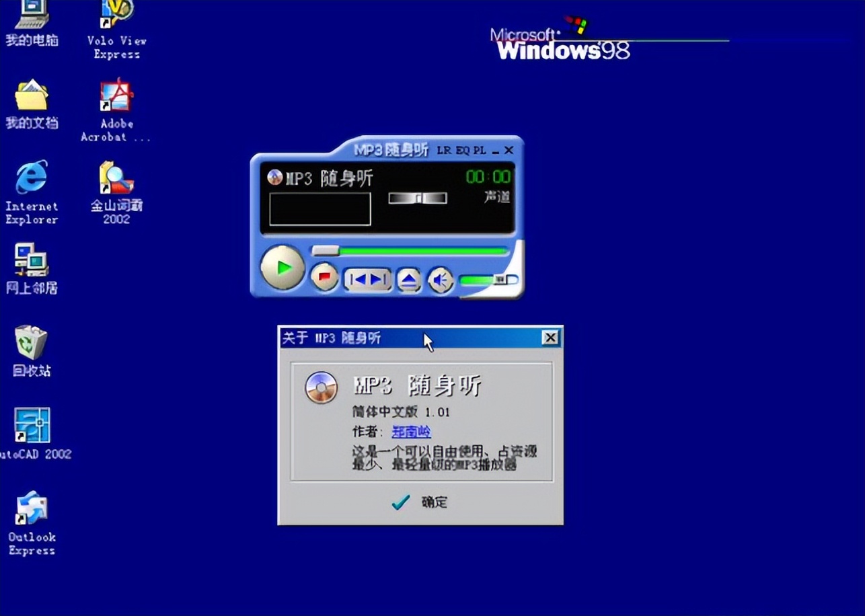
Task: Click the 00:00 time display
Action: click(x=488, y=177)
